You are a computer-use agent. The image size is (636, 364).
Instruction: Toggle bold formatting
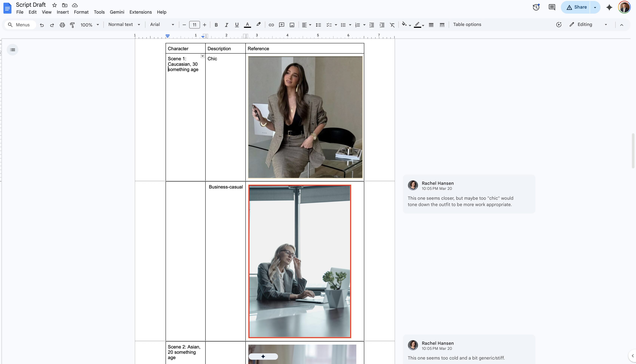[x=216, y=25]
